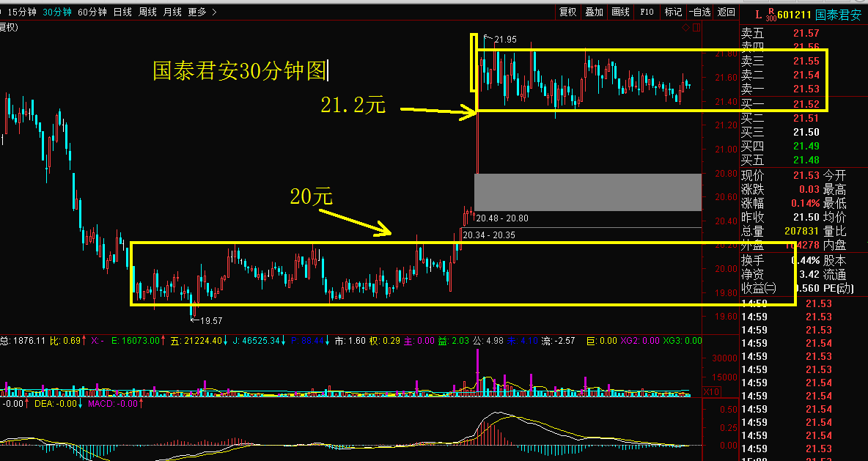Remove stock from watchlist via -自选
868x461 pixels.
pos(699,12)
